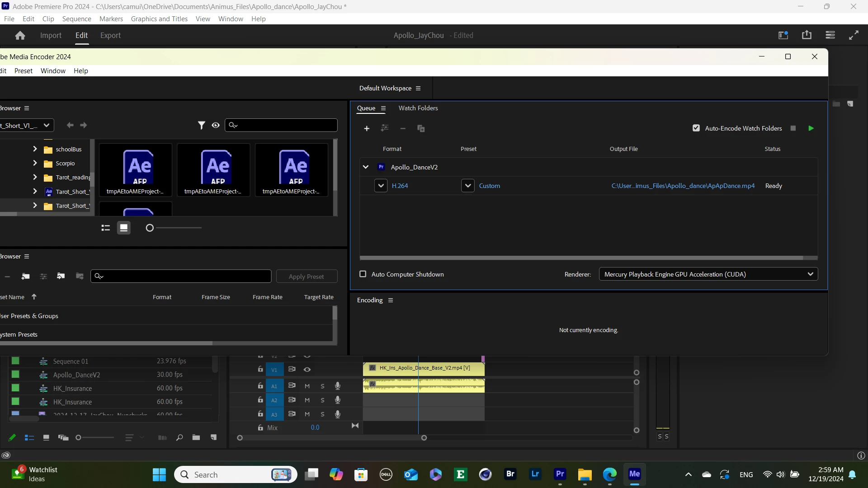Start the encoding queue with green play button

[x=811, y=128]
